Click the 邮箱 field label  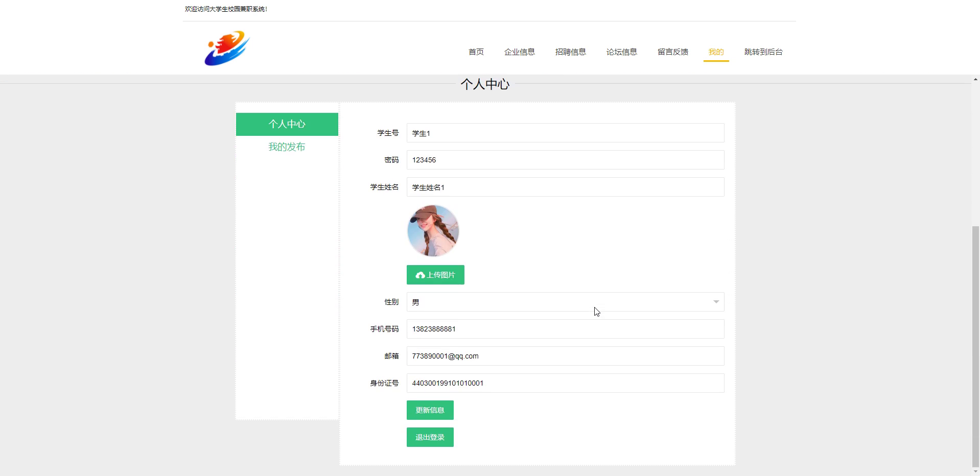391,356
